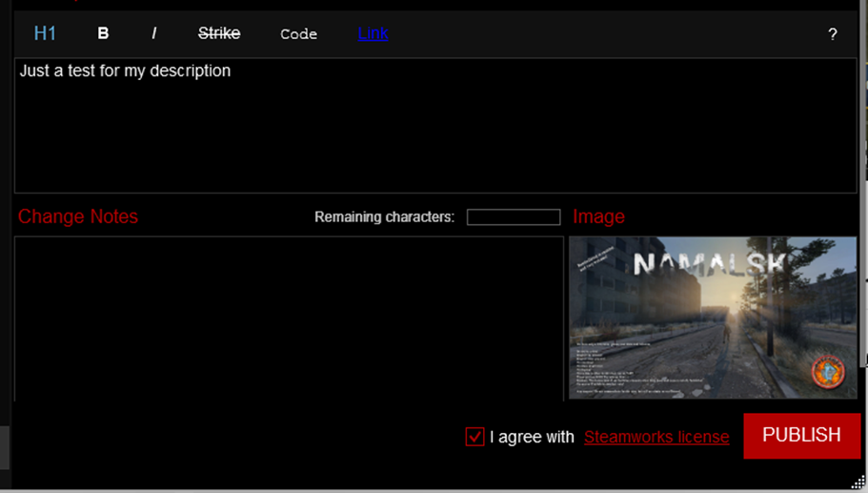Click the 'Remaining characters:' label
Image resolution: width=868 pixels, height=493 pixels.
tap(385, 217)
